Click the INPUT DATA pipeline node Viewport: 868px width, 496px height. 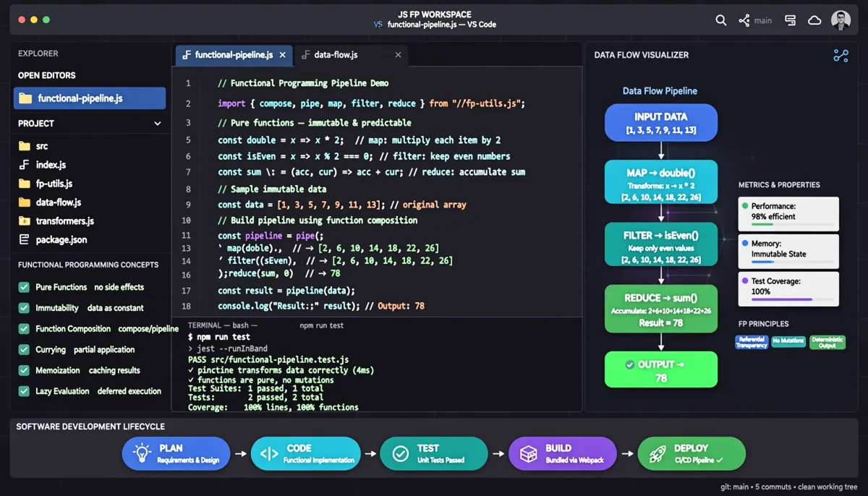coord(661,122)
